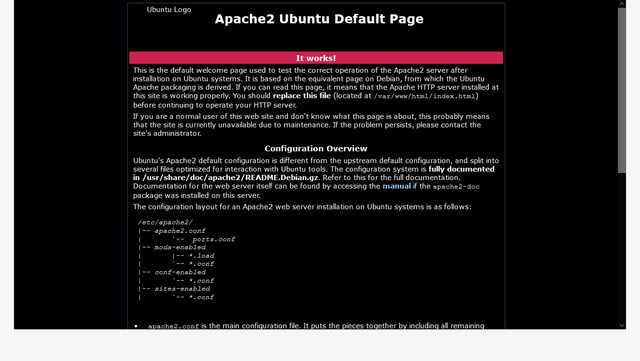The width and height of the screenshot is (640, 361).
Task: Click the scrollbar thumb on the right
Action: click(x=622, y=90)
